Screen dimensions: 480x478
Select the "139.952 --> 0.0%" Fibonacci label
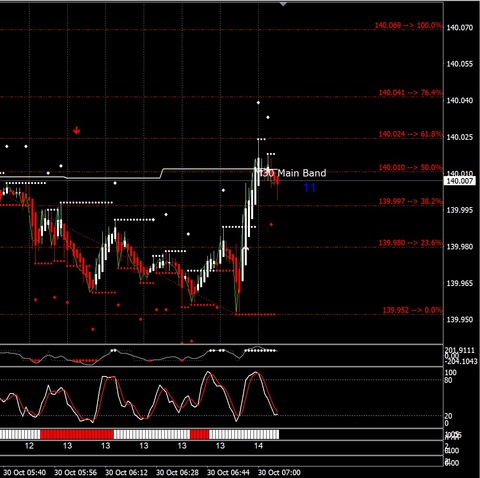pyautogui.click(x=413, y=310)
